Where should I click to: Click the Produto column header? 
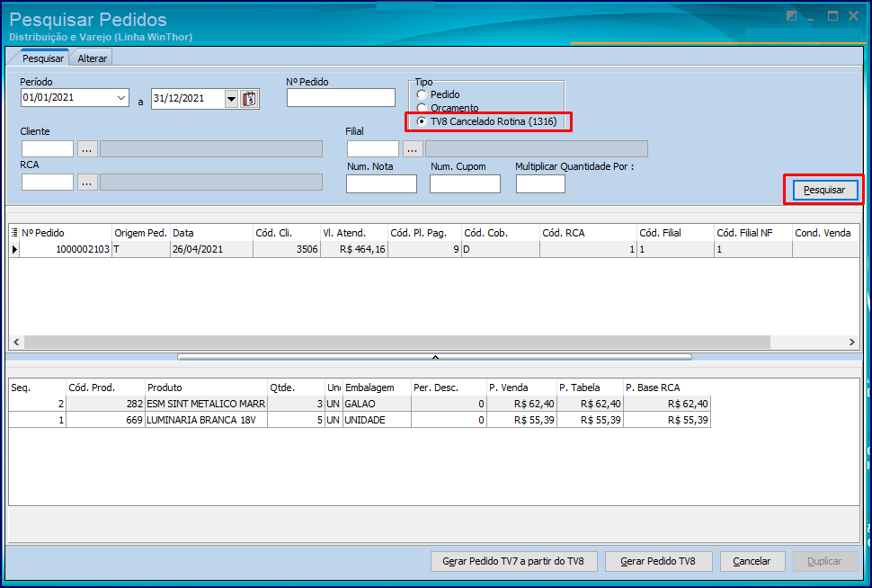[206, 388]
